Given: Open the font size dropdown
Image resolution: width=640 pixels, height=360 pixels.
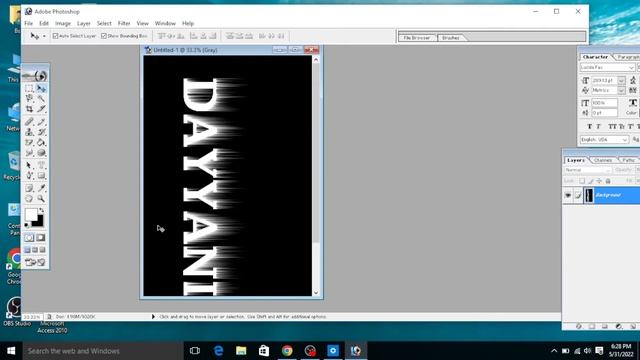Looking at the screenshot, I should [621, 80].
